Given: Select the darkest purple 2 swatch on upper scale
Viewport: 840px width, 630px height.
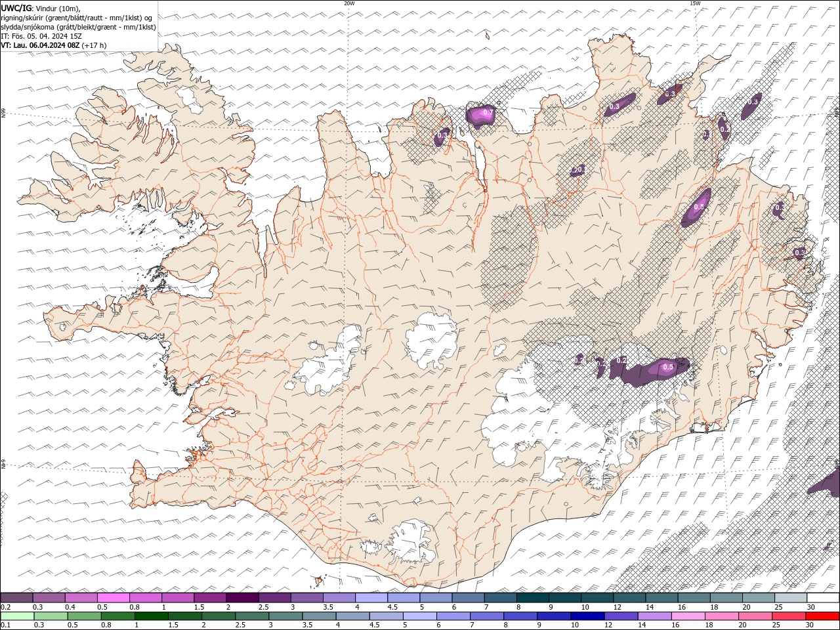Looking at the screenshot, I should tap(242, 598).
